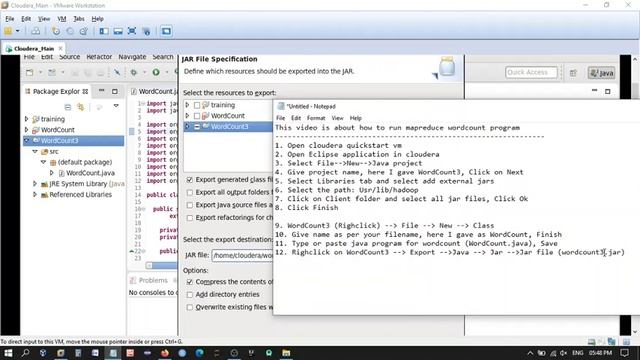
Task: Toggle WordCount3 checkbox in JAR export tree
Action: [197, 127]
